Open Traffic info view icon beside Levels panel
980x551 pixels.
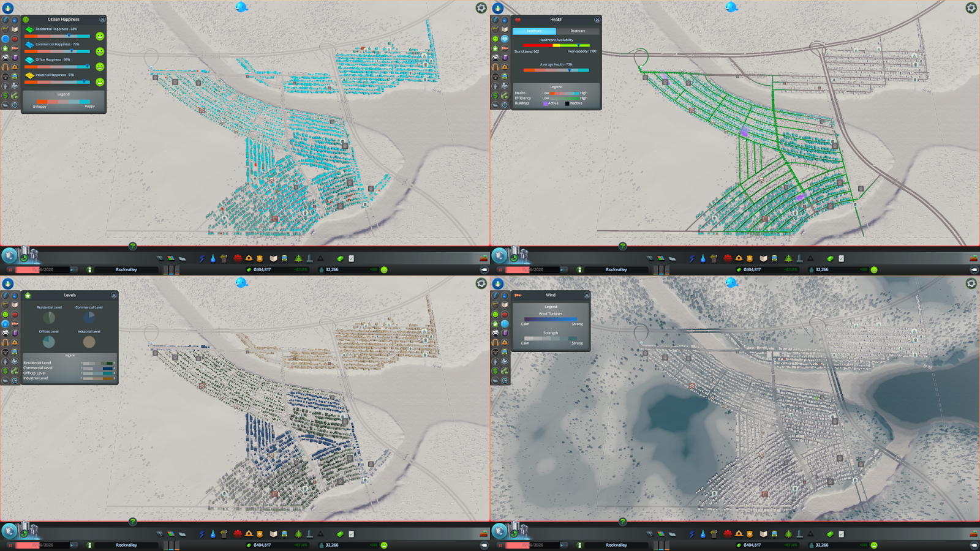click(6, 333)
